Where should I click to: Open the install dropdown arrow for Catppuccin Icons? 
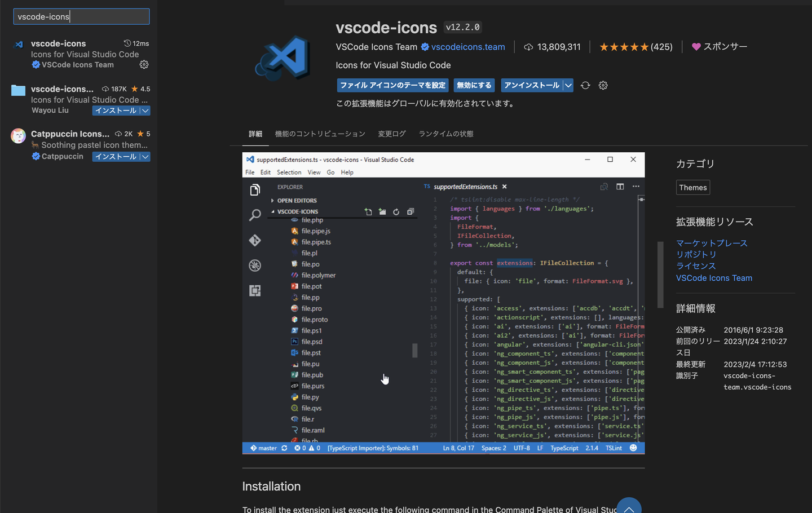click(145, 157)
